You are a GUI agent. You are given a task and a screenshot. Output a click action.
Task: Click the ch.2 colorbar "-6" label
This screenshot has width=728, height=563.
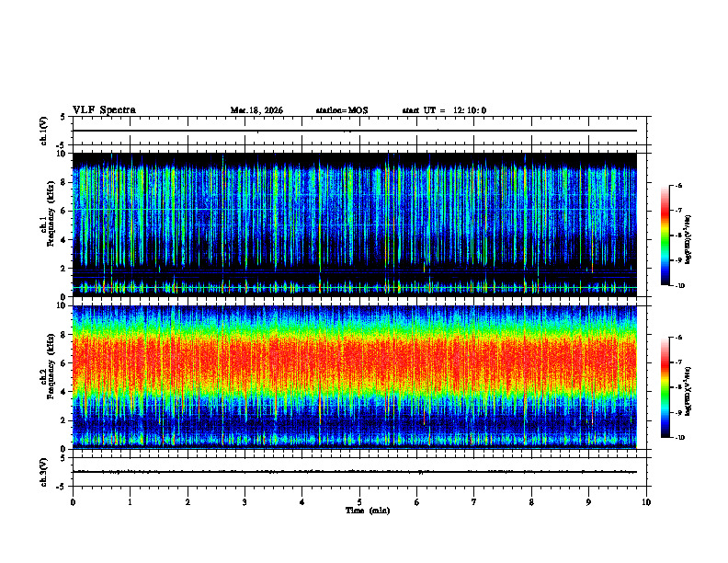[677, 338]
